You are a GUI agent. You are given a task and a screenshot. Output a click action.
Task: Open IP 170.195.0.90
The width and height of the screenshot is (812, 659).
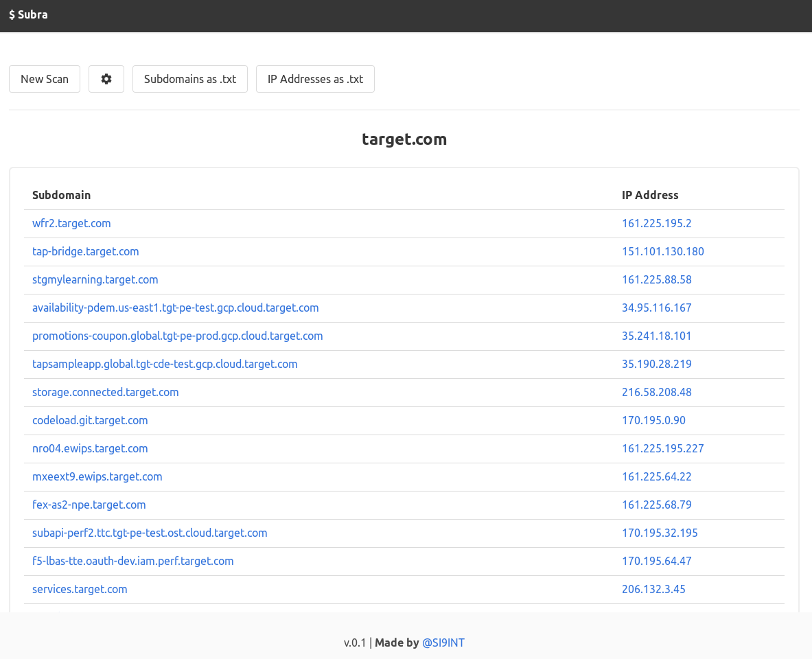653,420
